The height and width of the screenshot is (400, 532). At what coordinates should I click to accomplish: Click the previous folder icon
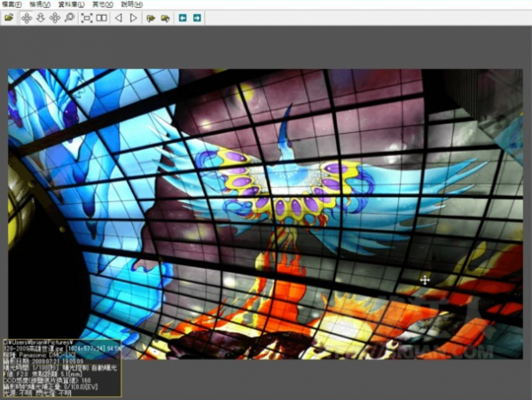(151, 18)
